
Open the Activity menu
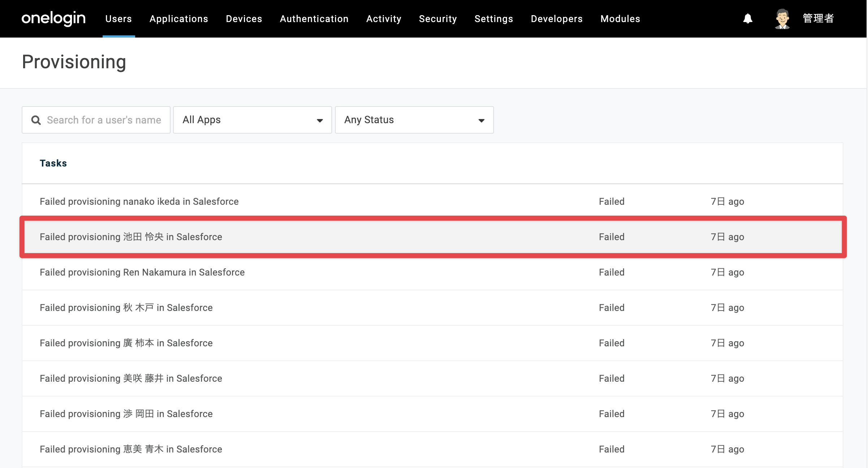coord(384,19)
